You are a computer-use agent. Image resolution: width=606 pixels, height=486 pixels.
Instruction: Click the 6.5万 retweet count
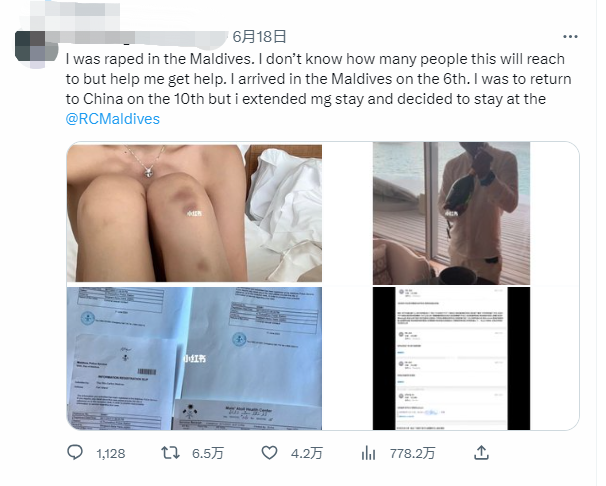(208, 453)
